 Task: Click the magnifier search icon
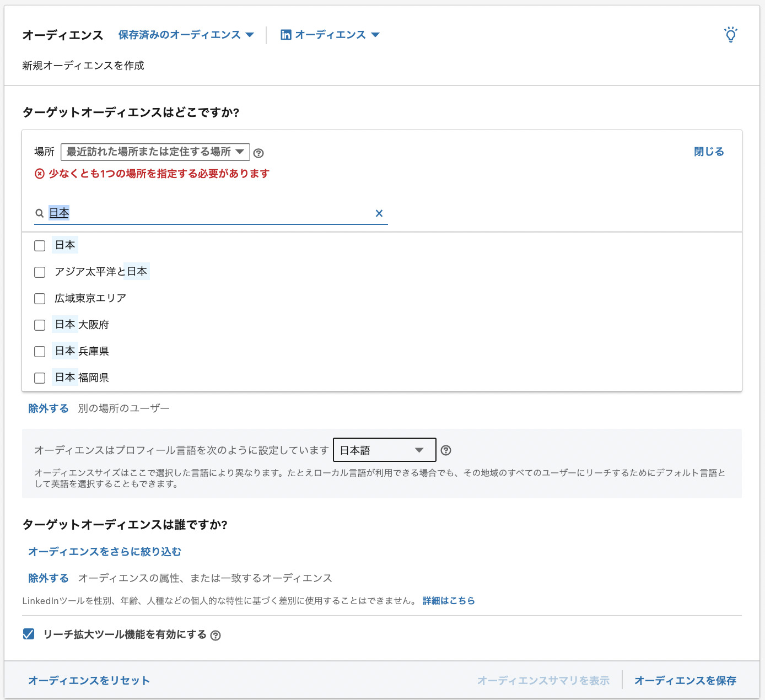click(40, 213)
